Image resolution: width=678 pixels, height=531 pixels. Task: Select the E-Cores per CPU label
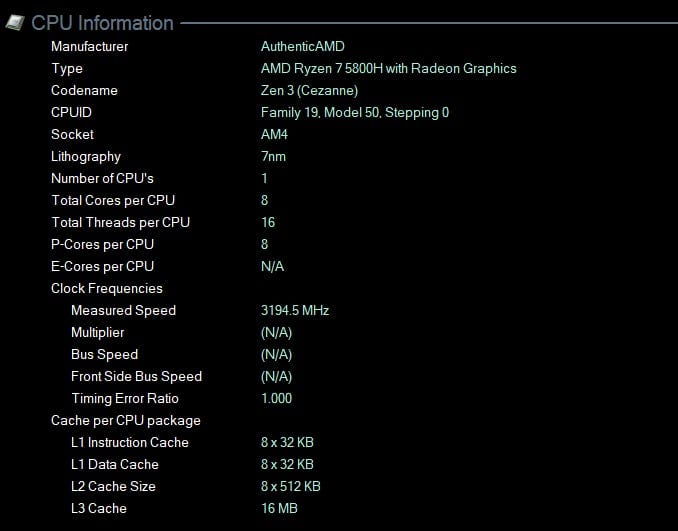tap(102, 266)
